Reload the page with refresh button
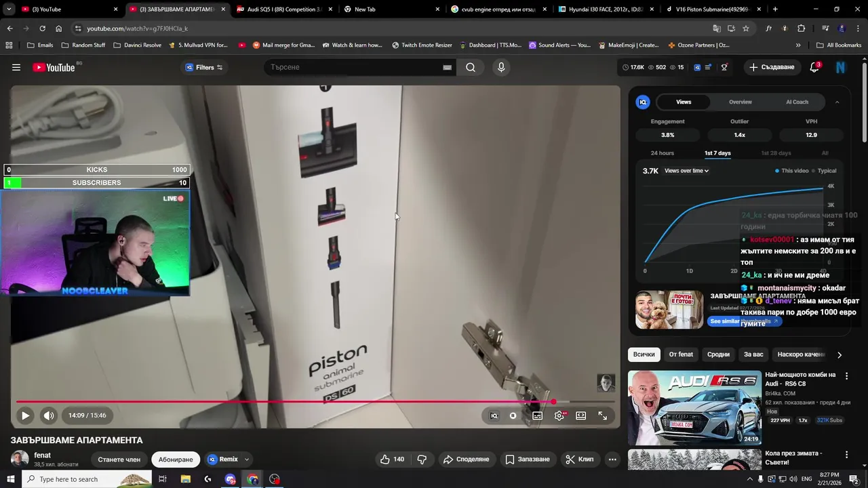 [42, 28]
